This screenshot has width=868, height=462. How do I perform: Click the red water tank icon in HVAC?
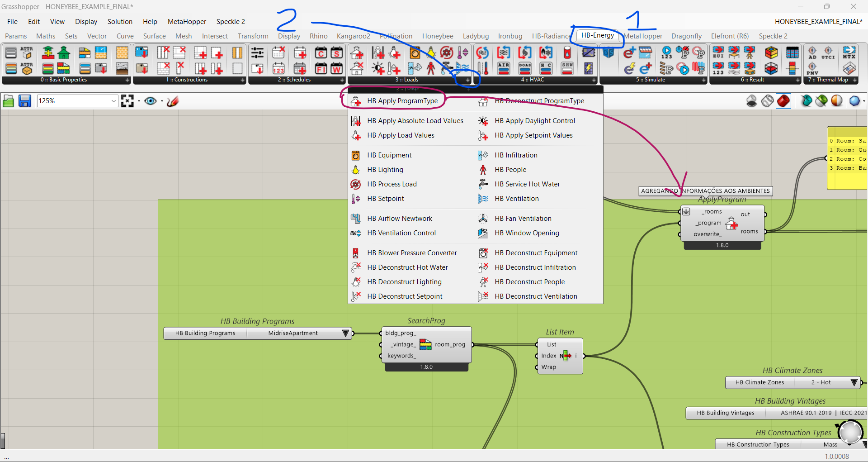(567, 53)
